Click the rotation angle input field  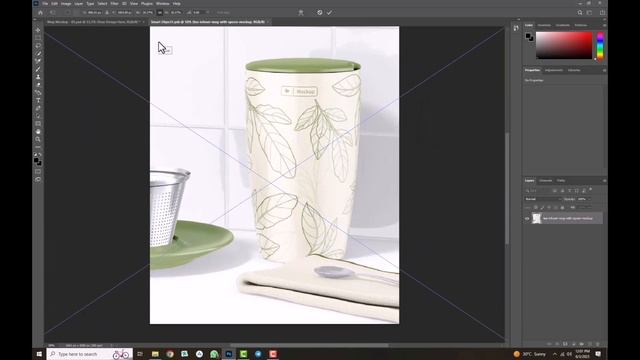199,13
